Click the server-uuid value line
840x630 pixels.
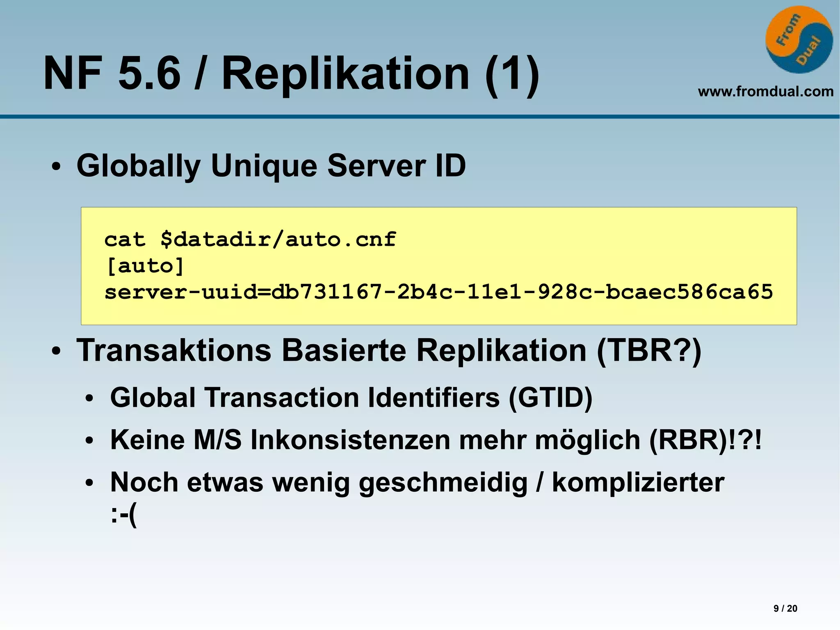click(x=439, y=292)
